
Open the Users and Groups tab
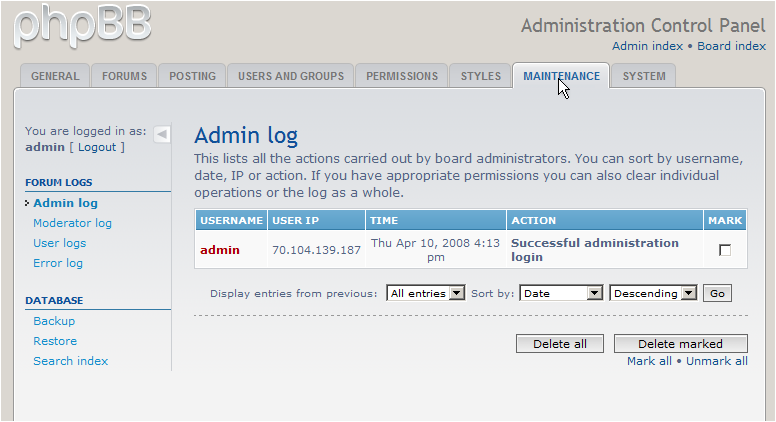291,76
